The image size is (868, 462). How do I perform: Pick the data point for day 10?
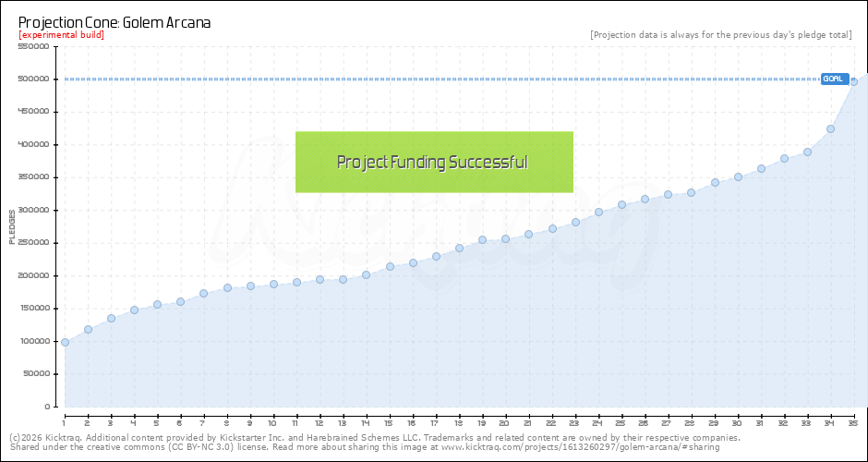click(273, 284)
